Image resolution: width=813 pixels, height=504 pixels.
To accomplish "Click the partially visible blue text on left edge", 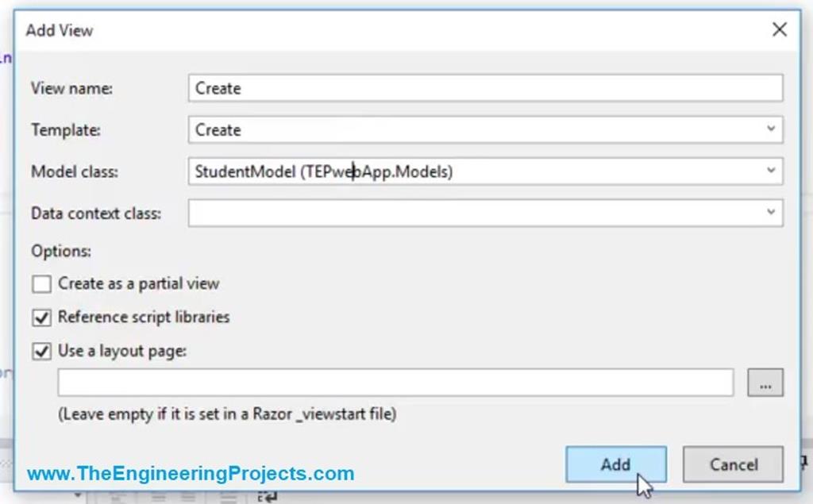I will coord(5,58).
